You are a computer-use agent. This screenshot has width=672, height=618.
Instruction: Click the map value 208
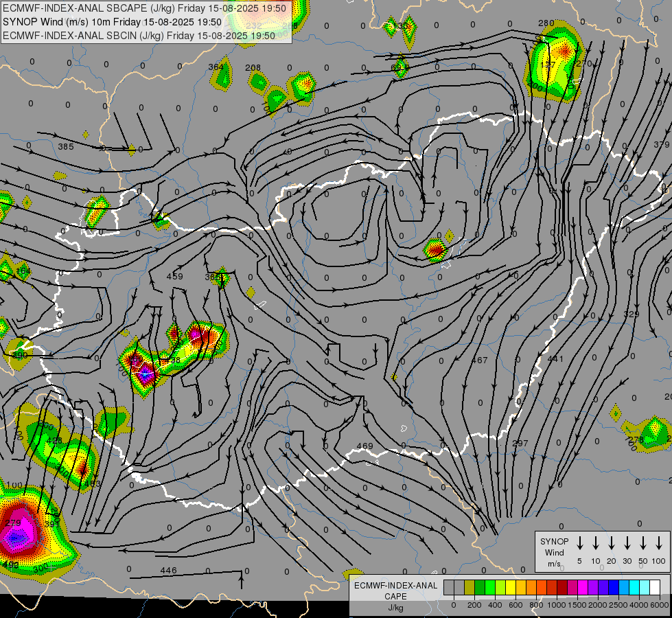(253, 67)
